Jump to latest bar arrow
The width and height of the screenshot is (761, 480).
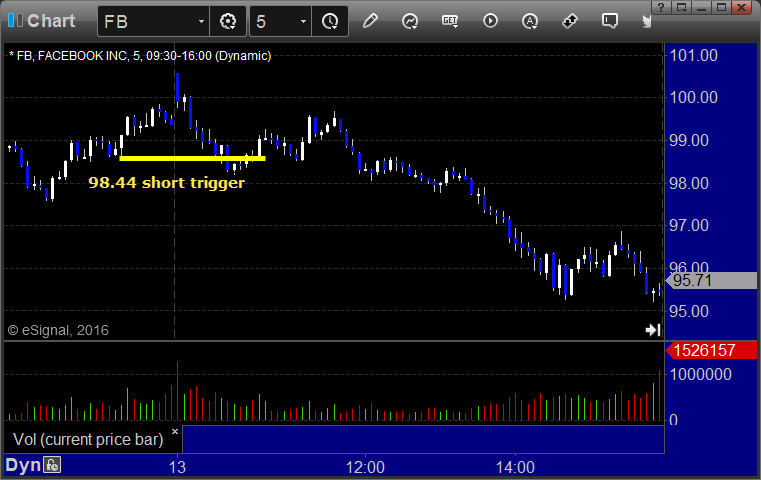point(653,330)
